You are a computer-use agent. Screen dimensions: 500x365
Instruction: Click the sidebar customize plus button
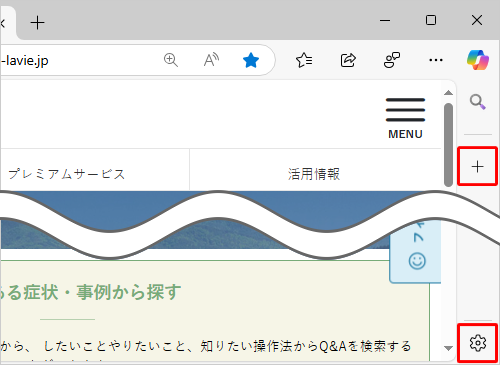coord(478,166)
